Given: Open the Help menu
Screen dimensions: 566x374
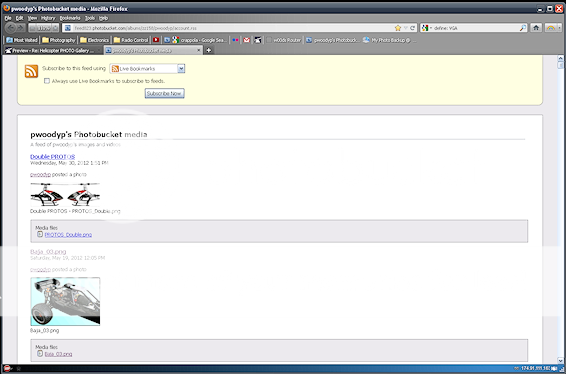Looking at the screenshot, I should coord(104,18).
